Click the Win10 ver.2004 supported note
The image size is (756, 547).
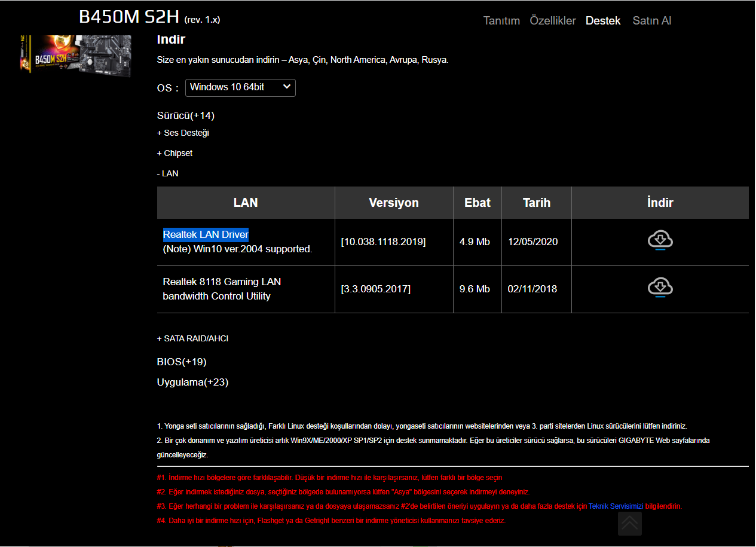tap(238, 249)
